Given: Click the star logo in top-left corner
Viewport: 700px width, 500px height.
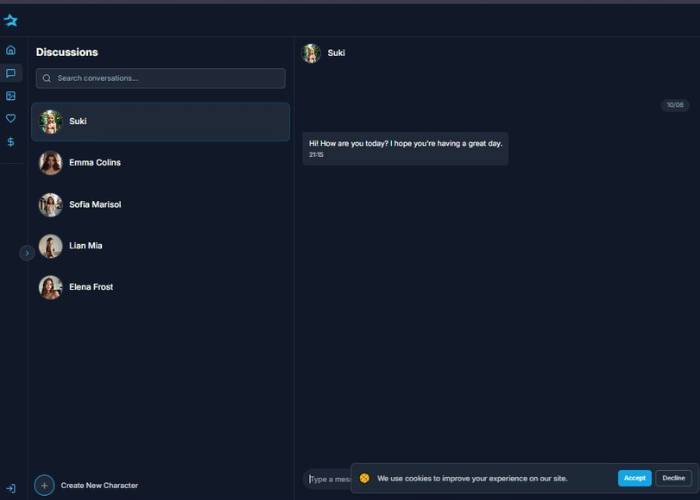Looking at the screenshot, I should (x=11, y=20).
